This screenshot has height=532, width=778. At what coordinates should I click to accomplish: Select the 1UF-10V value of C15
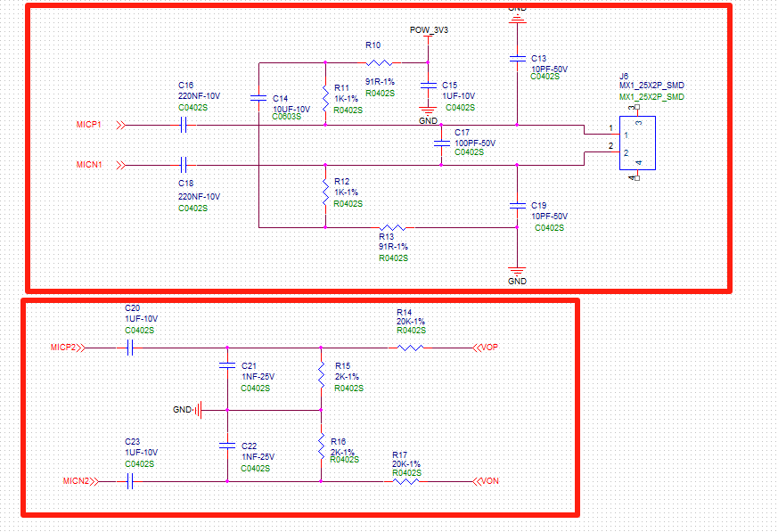pyautogui.click(x=458, y=96)
